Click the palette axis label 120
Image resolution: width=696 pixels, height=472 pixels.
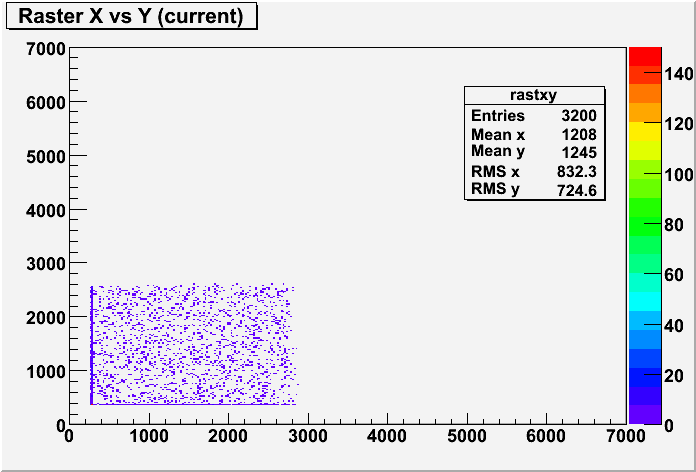click(x=679, y=123)
